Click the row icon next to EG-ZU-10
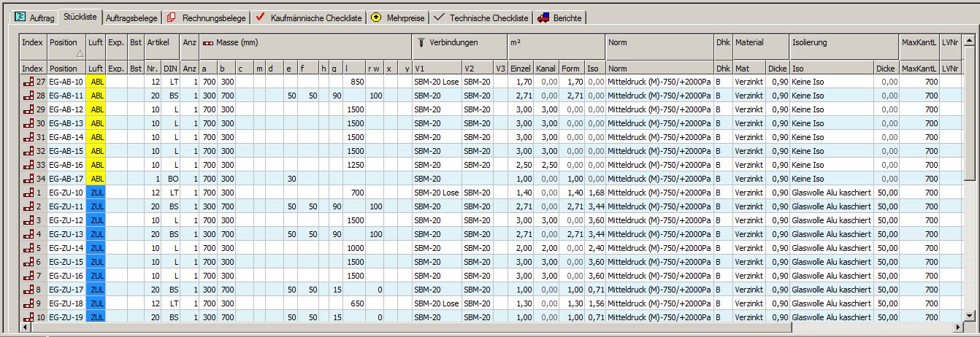 coord(28,193)
